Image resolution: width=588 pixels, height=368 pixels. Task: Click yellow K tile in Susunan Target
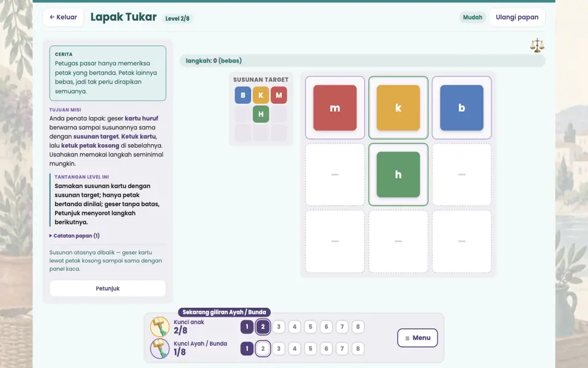pos(261,95)
